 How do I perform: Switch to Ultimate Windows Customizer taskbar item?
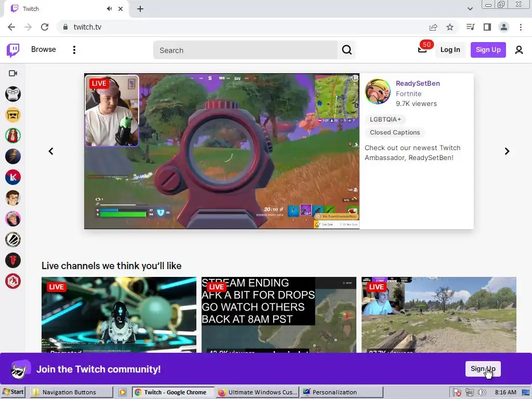click(x=257, y=392)
